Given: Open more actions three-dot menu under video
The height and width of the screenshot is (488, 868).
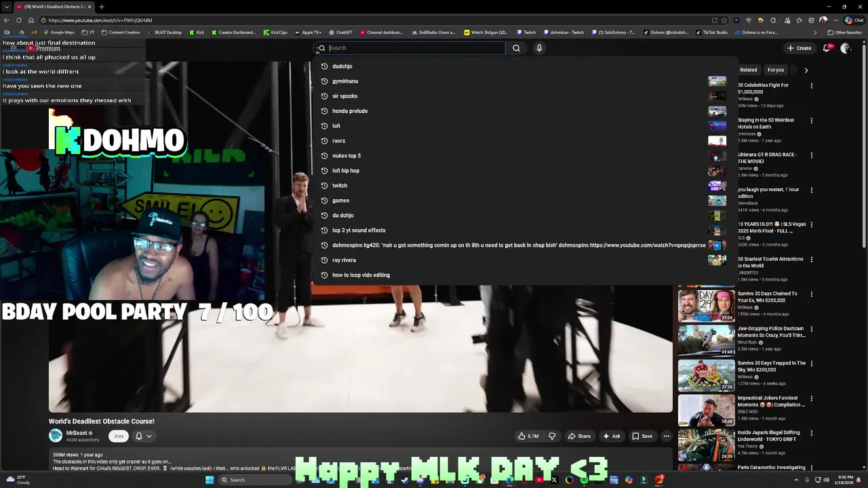Looking at the screenshot, I should pyautogui.click(x=667, y=436).
